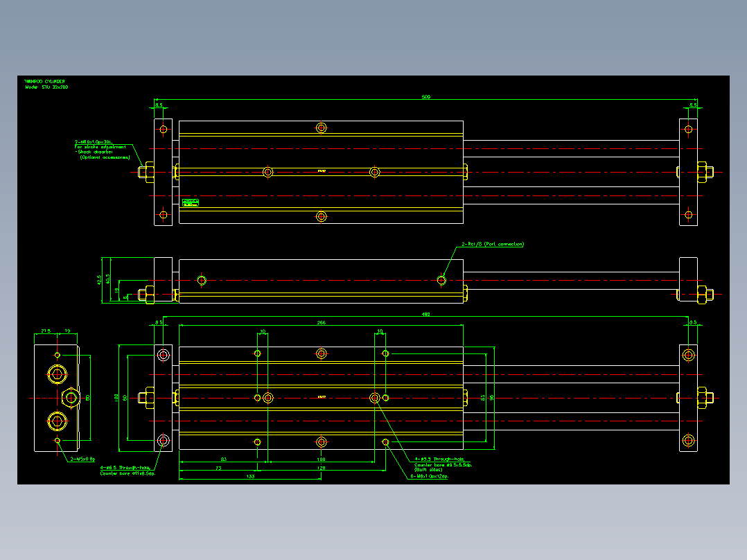Click the "509" overall length dimension
The image size is (747, 560).
pyautogui.click(x=426, y=97)
